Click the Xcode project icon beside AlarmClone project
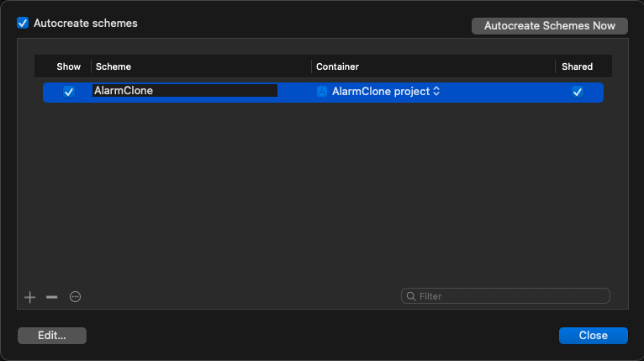 pyautogui.click(x=322, y=91)
